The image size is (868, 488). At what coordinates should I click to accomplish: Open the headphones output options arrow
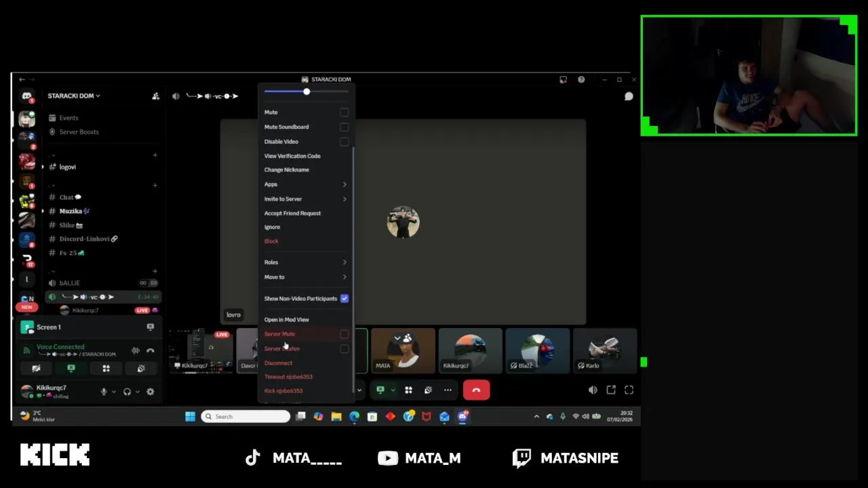point(137,392)
